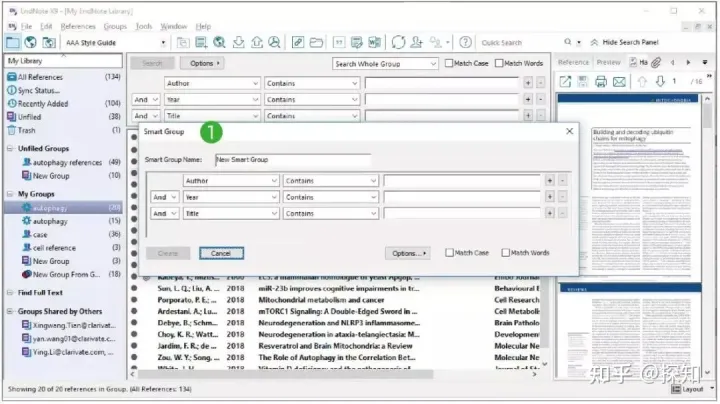Click Hide Search Panel

coord(624,42)
